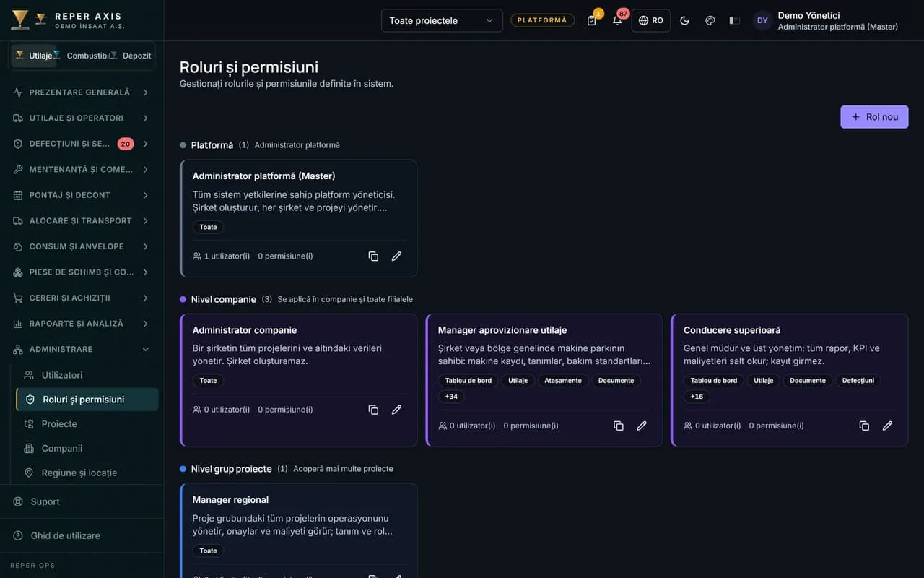Expand the Defecțiuni section with badge 20
The height and width of the screenshot is (578, 924).
tap(82, 144)
